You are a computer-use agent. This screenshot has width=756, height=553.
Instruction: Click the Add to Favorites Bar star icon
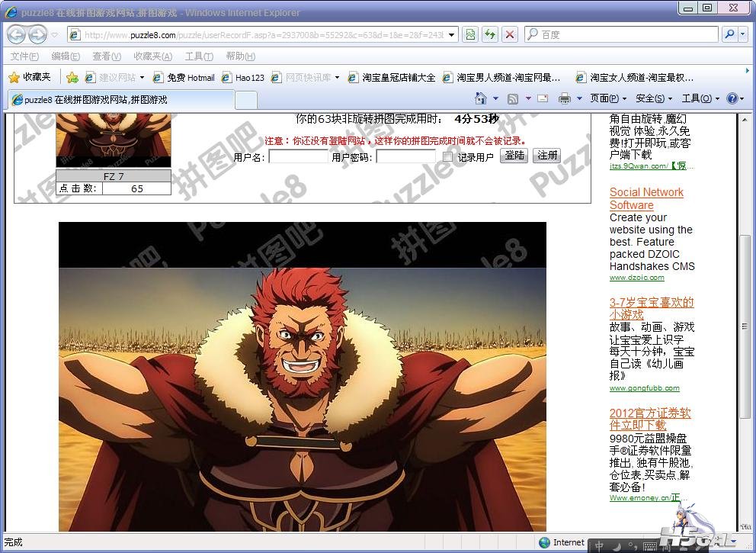coord(72,77)
